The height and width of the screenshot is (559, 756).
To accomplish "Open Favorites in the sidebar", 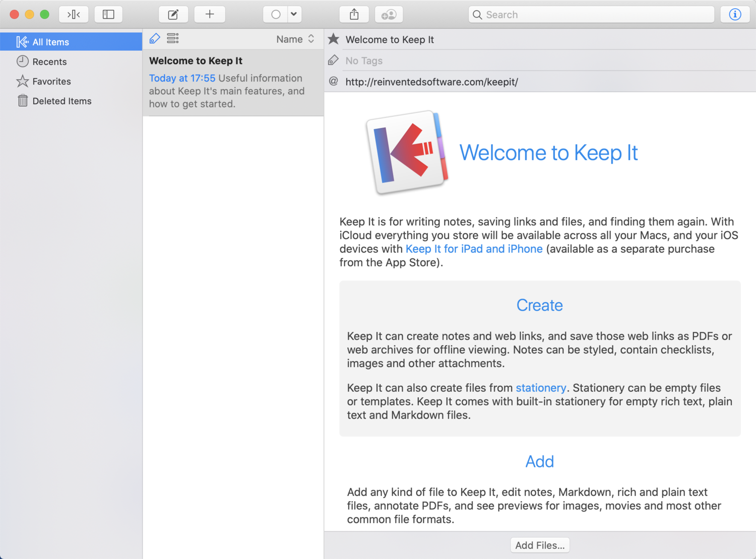I will (71, 81).
